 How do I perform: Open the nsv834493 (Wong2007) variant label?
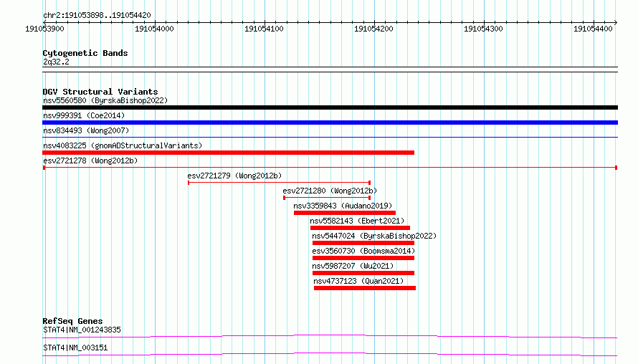click(x=86, y=130)
